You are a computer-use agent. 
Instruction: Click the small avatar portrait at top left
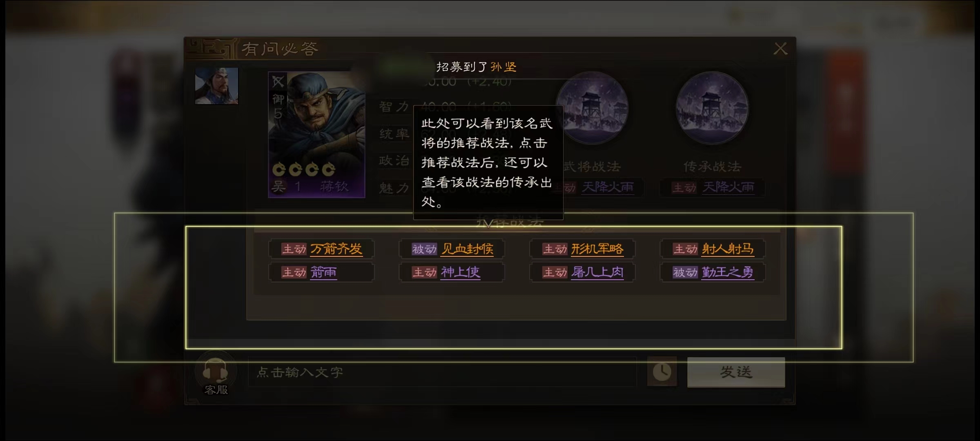(x=216, y=86)
